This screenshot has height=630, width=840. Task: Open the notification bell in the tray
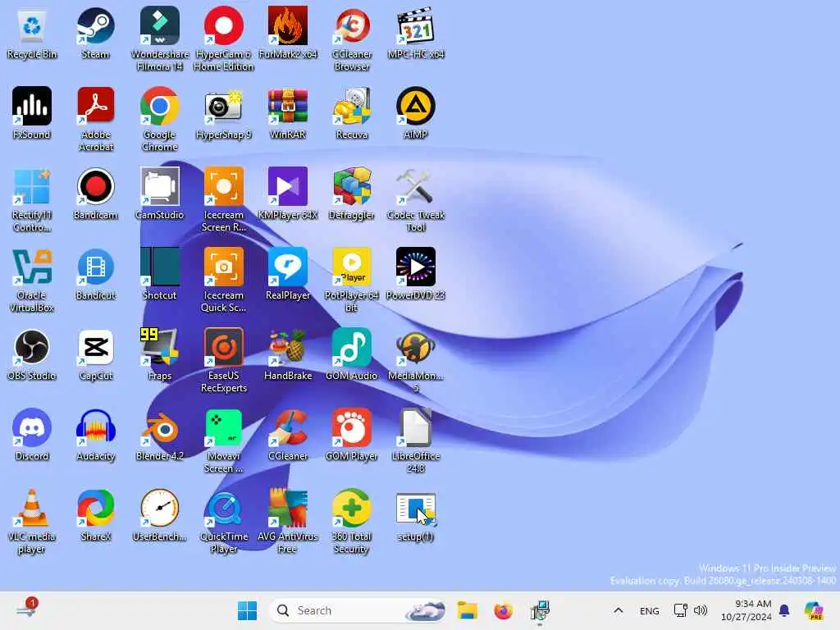(x=784, y=610)
